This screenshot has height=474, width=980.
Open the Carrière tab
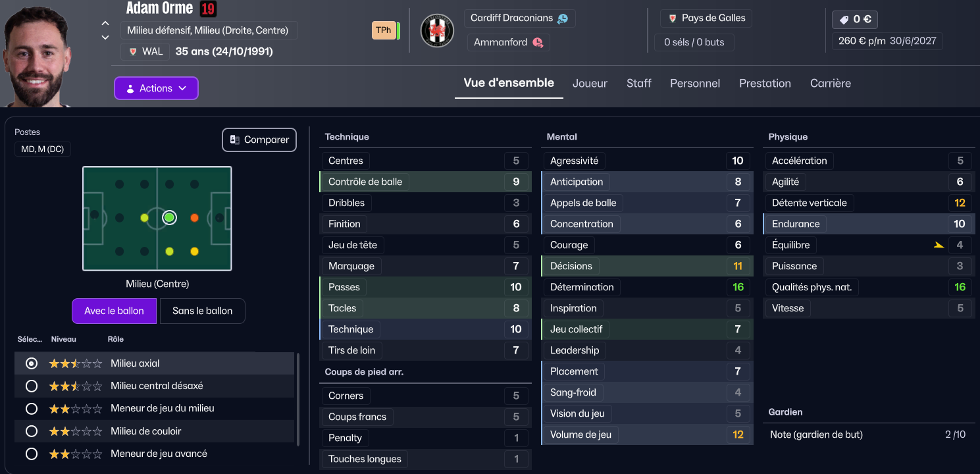coord(831,84)
